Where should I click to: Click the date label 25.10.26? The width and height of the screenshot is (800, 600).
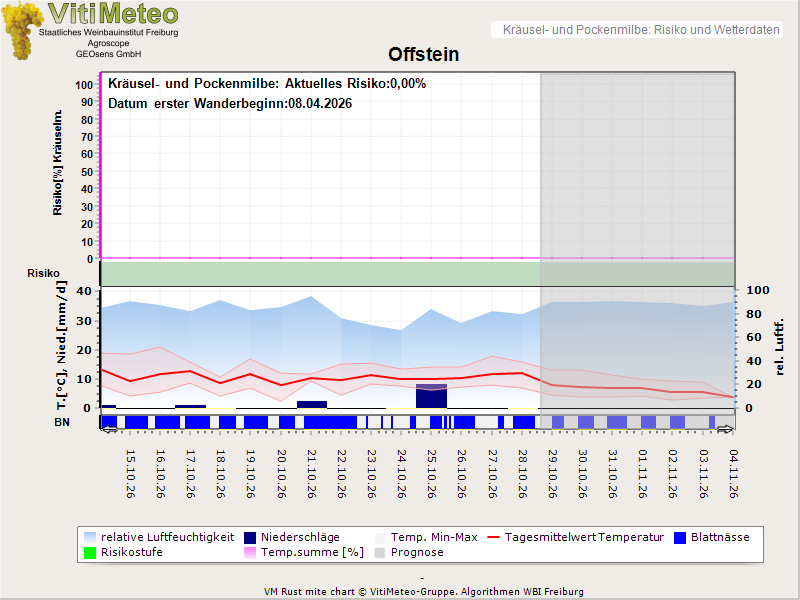point(432,473)
